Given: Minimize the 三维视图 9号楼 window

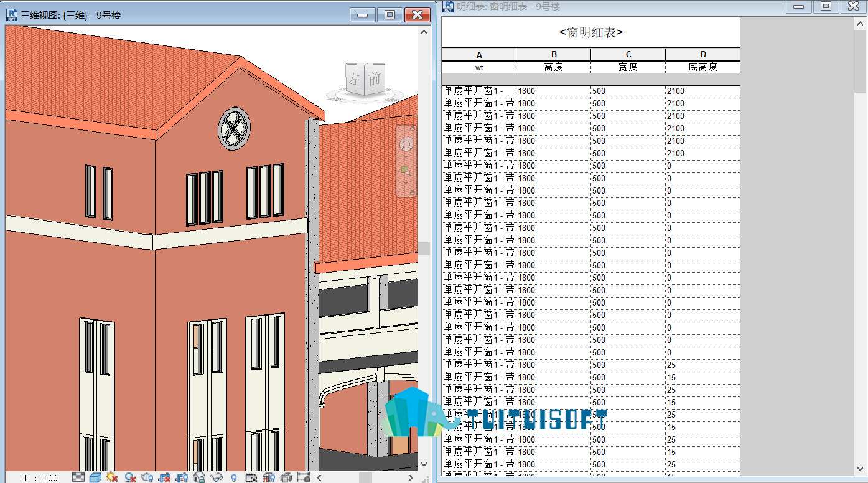Looking at the screenshot, I should [x=363, y=15].
